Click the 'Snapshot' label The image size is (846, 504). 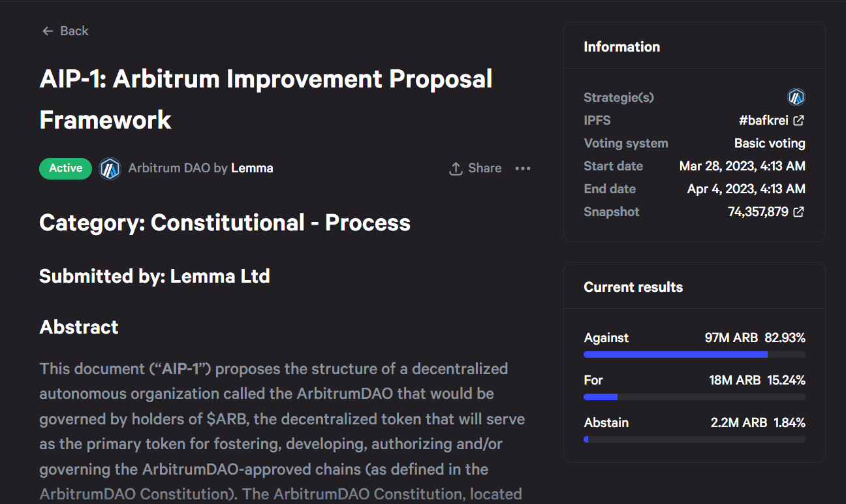[612, 212]
